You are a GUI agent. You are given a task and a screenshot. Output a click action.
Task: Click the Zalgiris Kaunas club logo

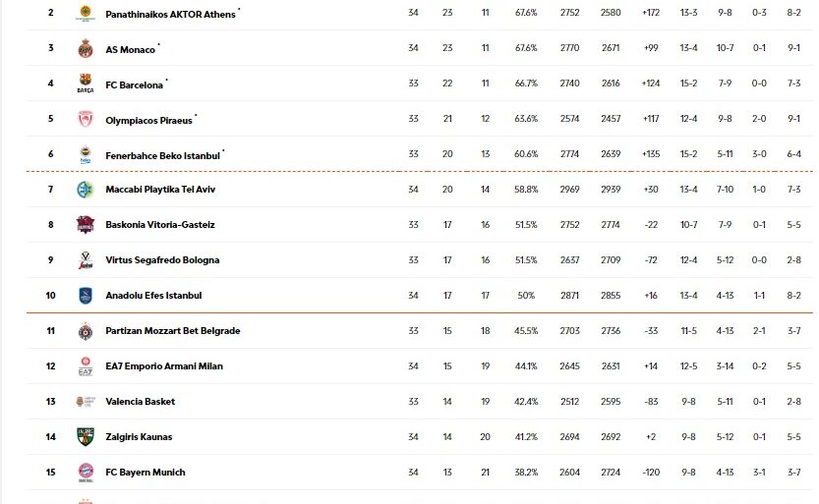[85, 437]
